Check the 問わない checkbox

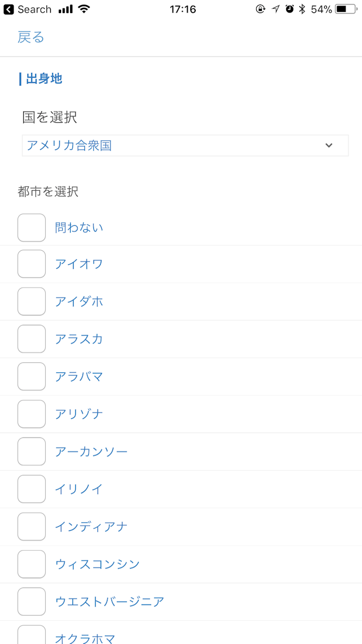(32, 227)
